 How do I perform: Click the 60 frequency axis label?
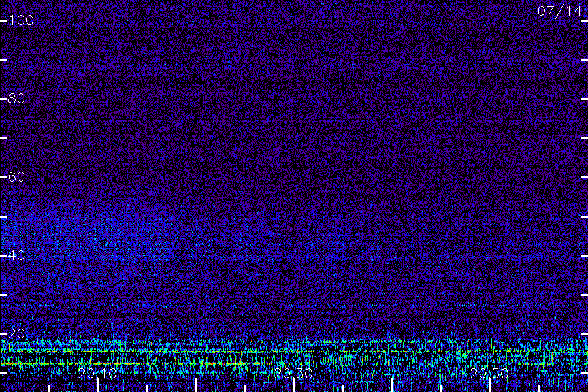(x=17, y=177)
